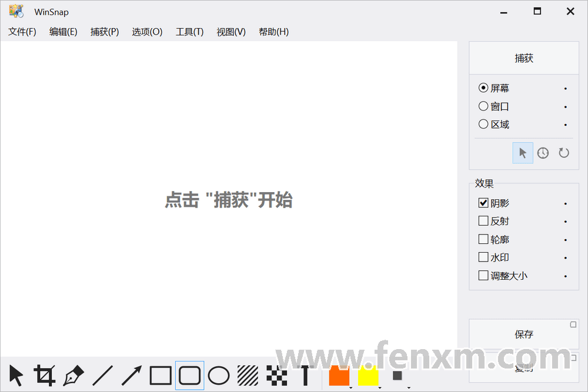
Task: Choose the Pen annotation tool
Action: pos(73,375)
